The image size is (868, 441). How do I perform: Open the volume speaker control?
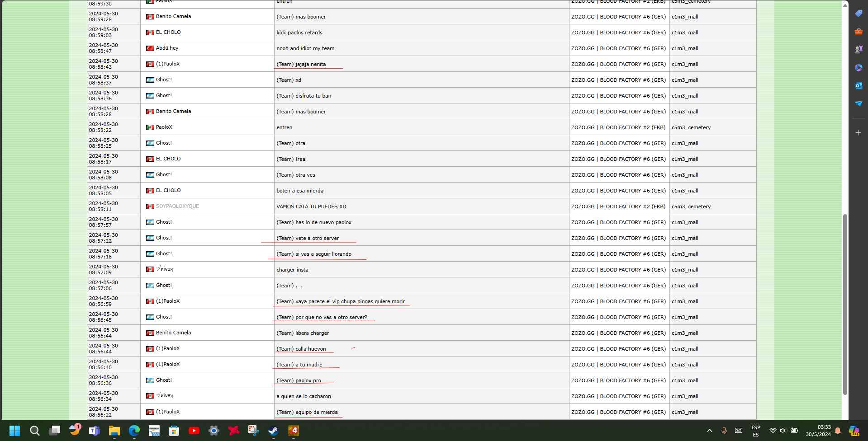pyautogui.click(x=783, y=431)
